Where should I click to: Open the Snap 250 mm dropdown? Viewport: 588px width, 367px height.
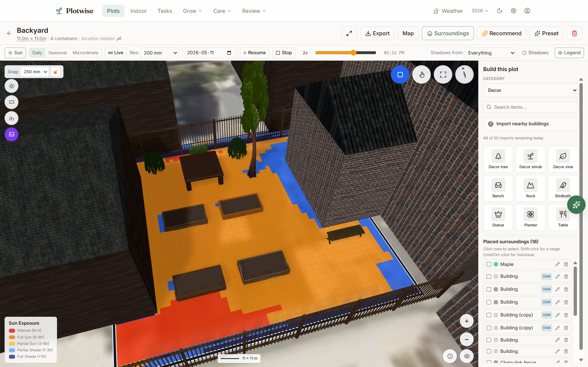click(35, 72)
